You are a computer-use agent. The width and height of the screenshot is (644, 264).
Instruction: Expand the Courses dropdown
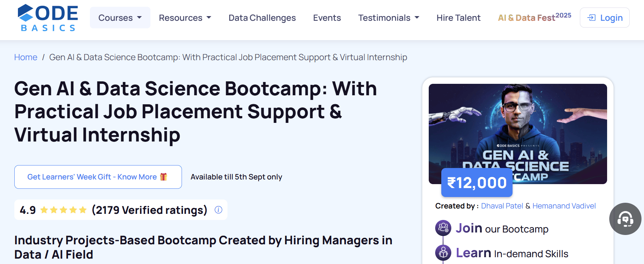120,18
